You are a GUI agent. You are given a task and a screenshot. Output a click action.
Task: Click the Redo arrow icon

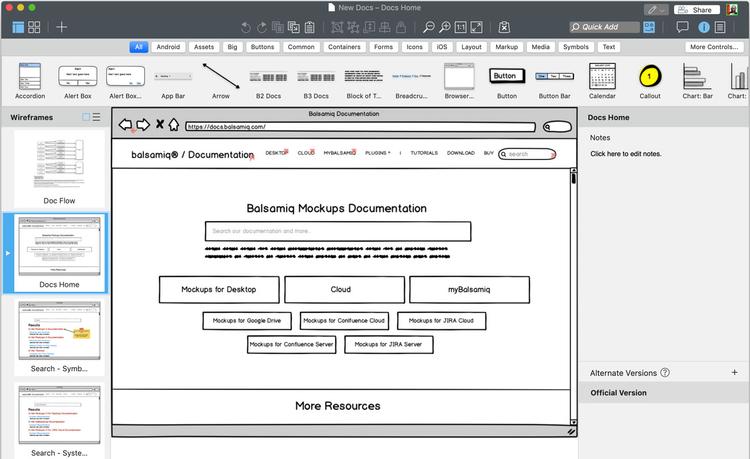[262, 27]
